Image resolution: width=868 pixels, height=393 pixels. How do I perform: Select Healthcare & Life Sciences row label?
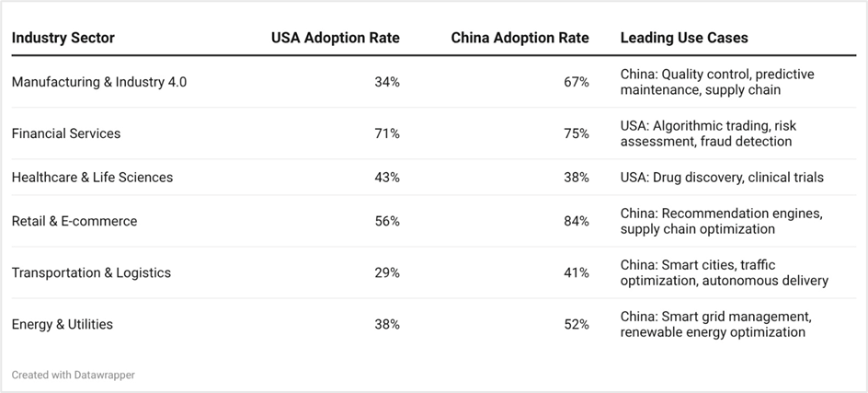click(92, 177)
